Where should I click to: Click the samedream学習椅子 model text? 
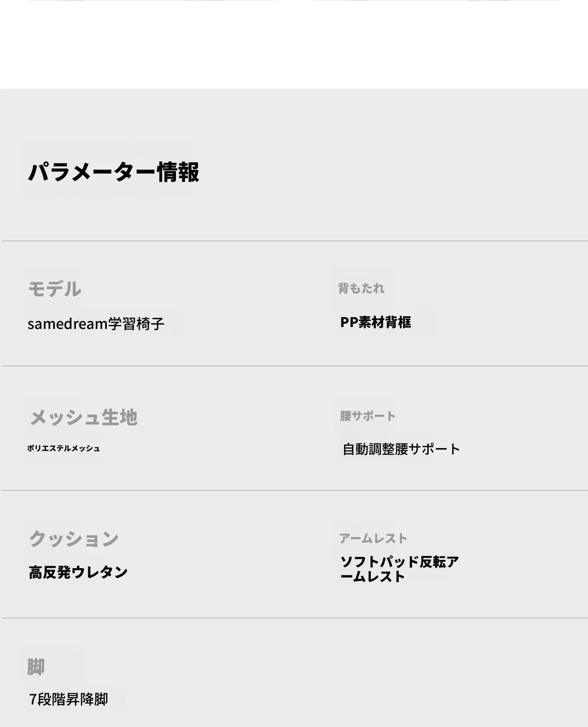coord(96,324)
